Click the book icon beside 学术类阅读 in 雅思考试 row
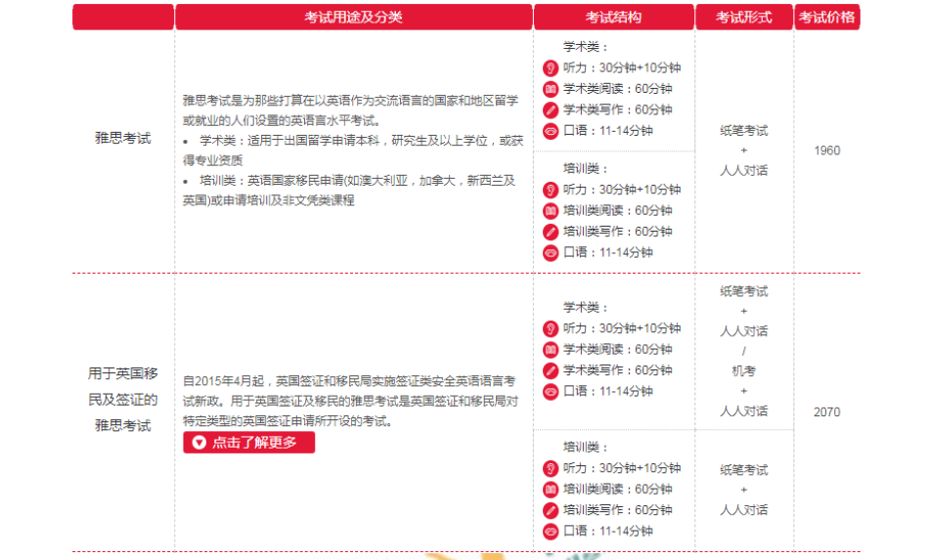Screen dimensions: 928x560 551,89
